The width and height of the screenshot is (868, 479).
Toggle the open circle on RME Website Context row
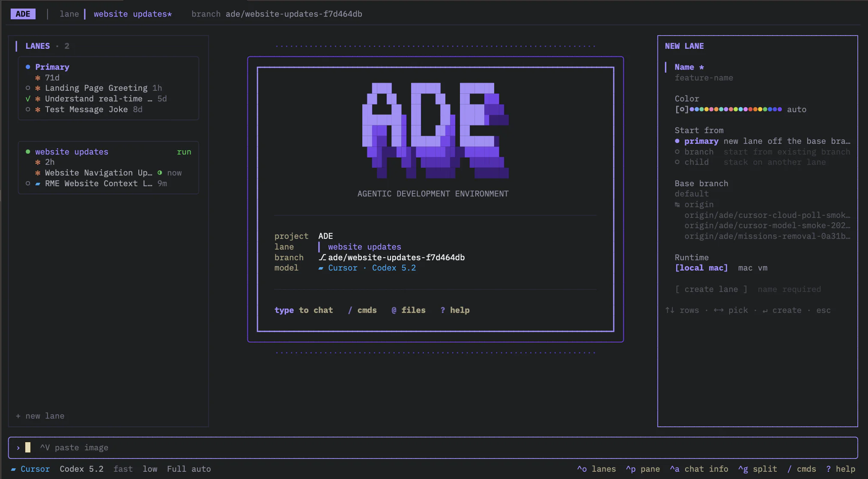point(28,184)
